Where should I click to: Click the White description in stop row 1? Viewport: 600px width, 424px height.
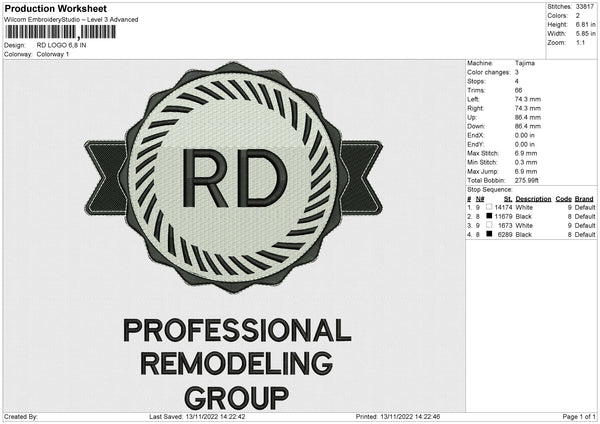[x=524, y=207]
